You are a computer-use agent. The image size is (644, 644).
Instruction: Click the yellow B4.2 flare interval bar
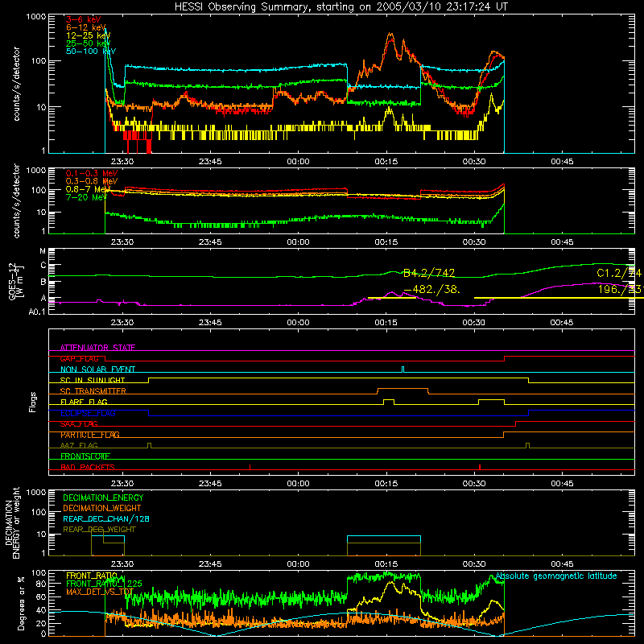[391, 297]
